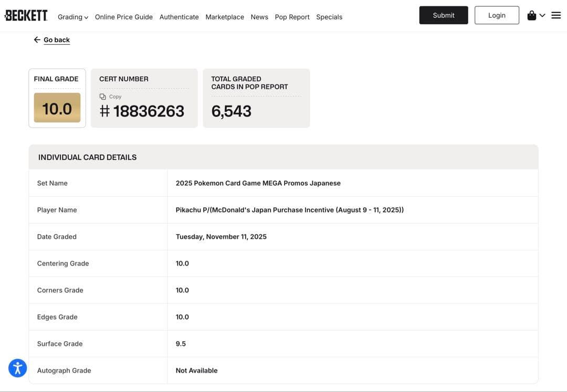Open the Marketplace nav item
Screen dimensions: 567x392
click(225, 17)
